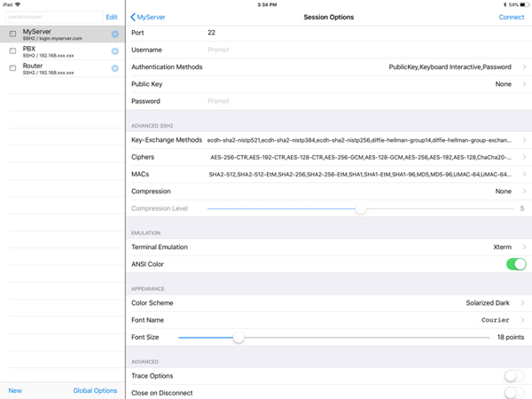This screenshot has width=532, height=399.
Task: Select the MyServer session row
Action: 62,34
